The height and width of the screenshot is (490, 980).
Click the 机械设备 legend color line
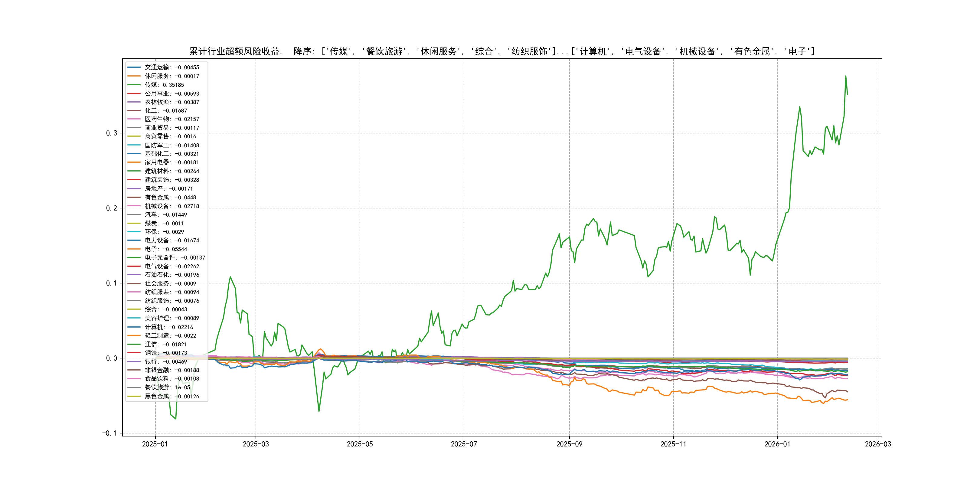click(x=134, y=206)
